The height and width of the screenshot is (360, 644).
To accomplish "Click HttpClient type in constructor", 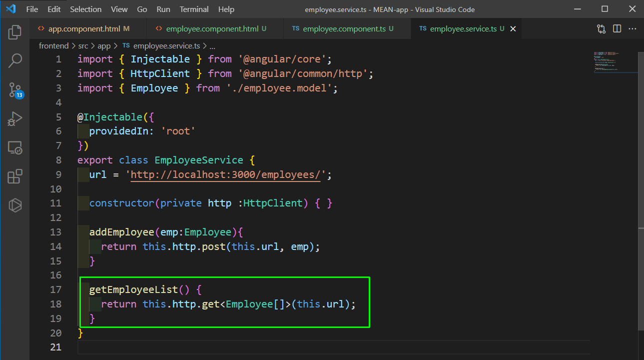I will [273, 203].
